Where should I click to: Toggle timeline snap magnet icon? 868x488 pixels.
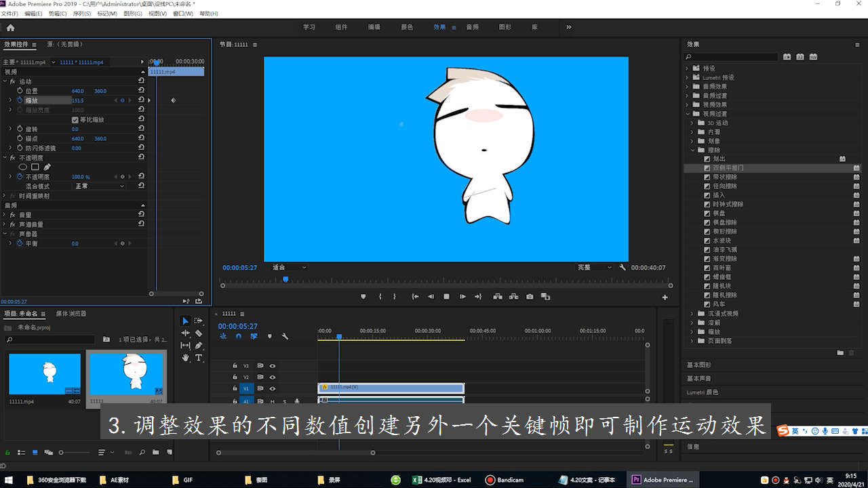239,336
